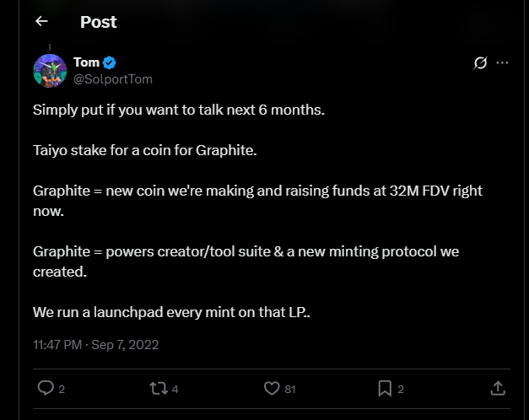Click the repost arrows icon

tap(158, 388)
